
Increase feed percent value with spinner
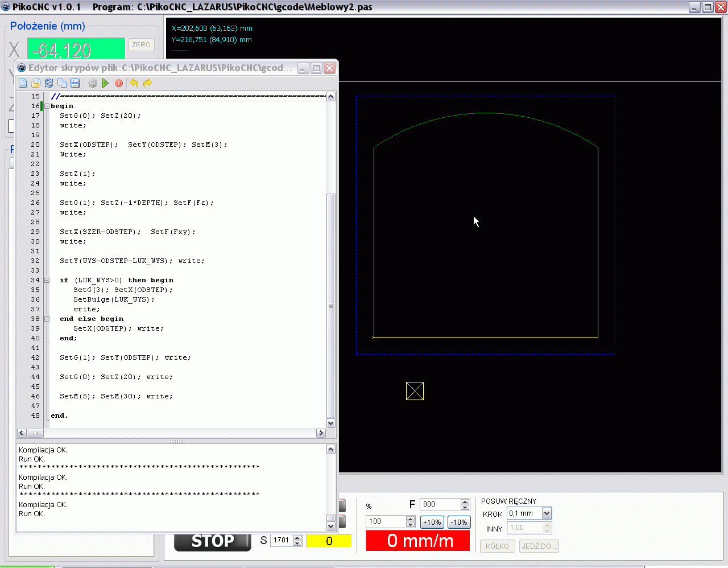click(x=411, y=518)
